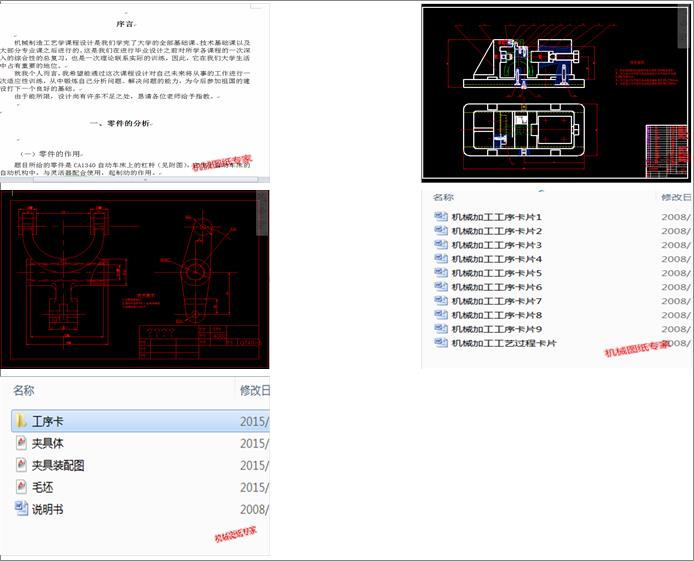The width and height of the screenshot is (694, 561).
Task: Click the 毛坯 drawing file icon
Action: click(x=21, y=487)
